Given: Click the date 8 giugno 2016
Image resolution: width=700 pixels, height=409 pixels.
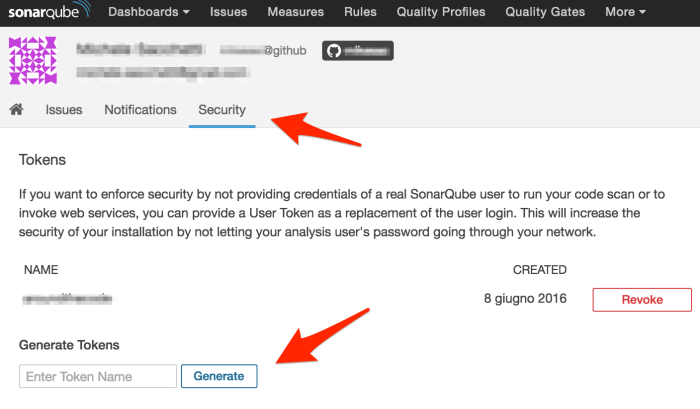Looking at the screenshot, I should 525,298.
